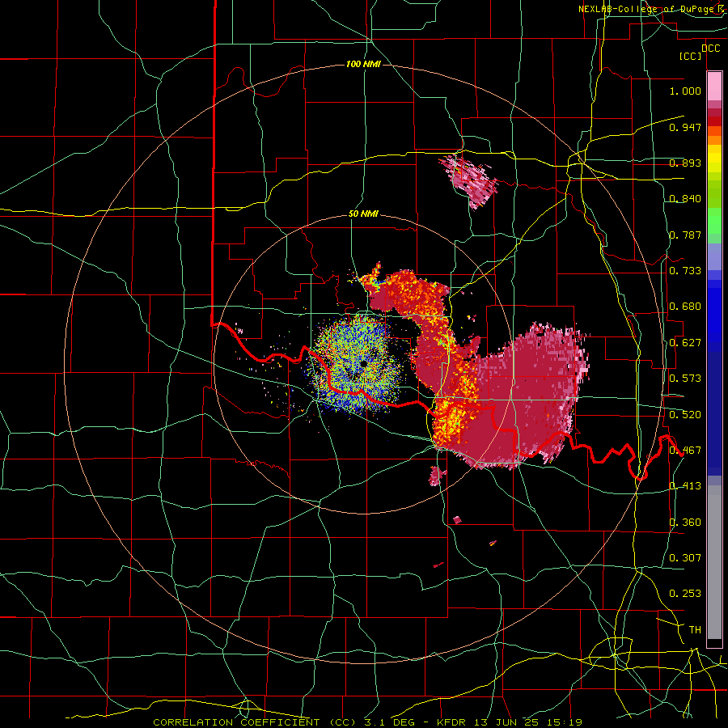Pick the gray segment of the color bar
Image resolution: width=728 pixels, height=728 pixels.
coord(714,562)
